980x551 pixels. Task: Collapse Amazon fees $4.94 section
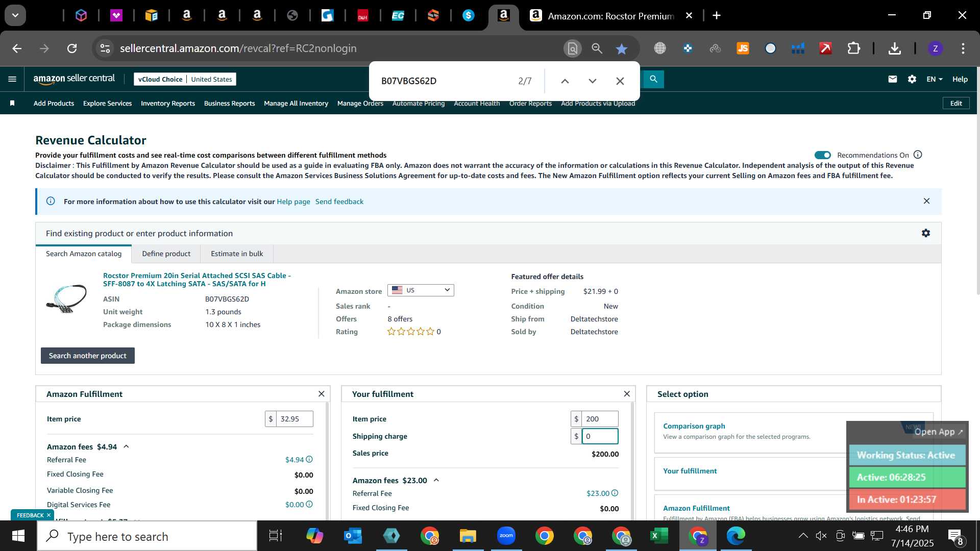127,446
